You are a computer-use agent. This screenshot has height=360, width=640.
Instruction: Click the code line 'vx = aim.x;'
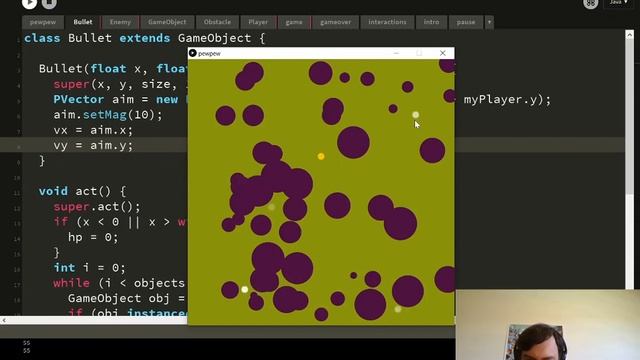coord(93,130)
